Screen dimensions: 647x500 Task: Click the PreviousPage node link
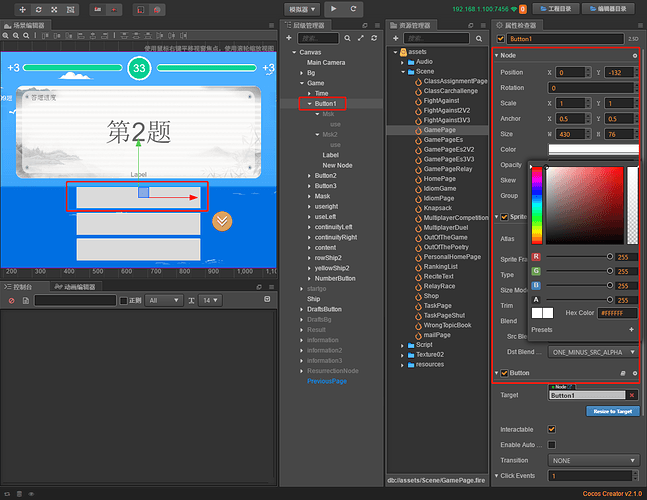click(x=326, y=381)
